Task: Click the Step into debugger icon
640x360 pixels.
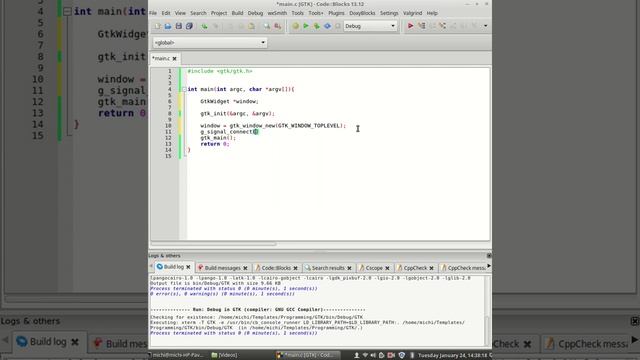Action: 442,26
